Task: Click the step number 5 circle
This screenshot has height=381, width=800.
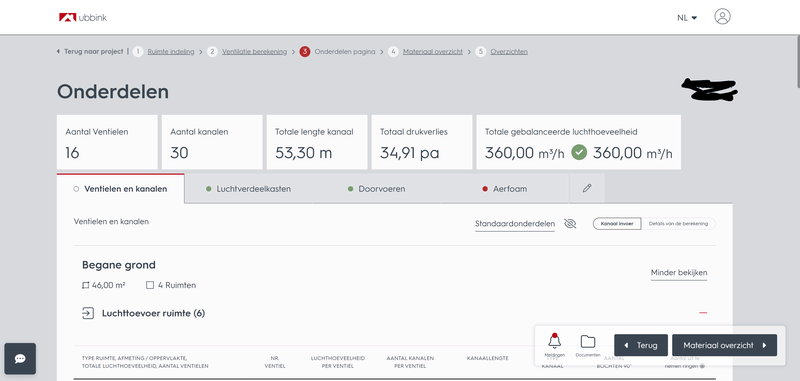Action: pos(481,52)
